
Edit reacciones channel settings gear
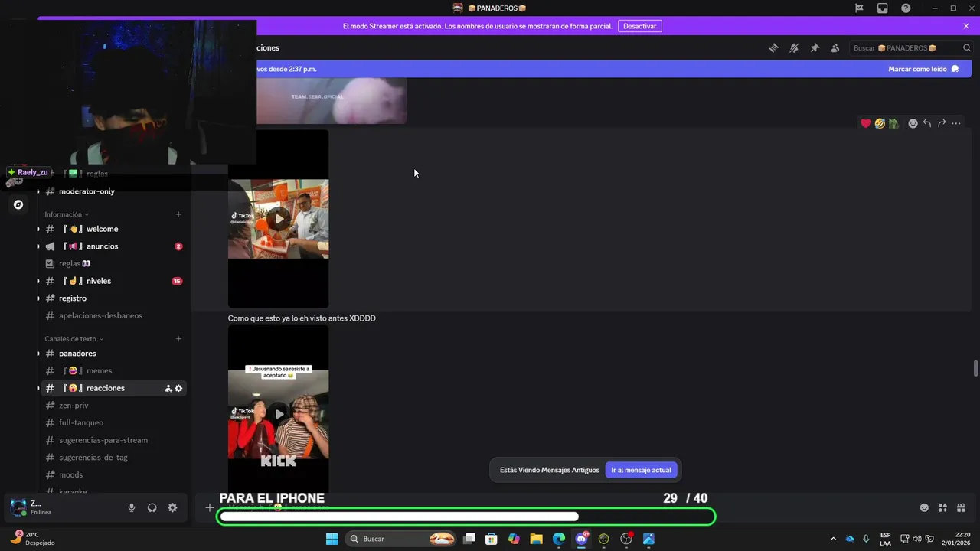[178, 388]
